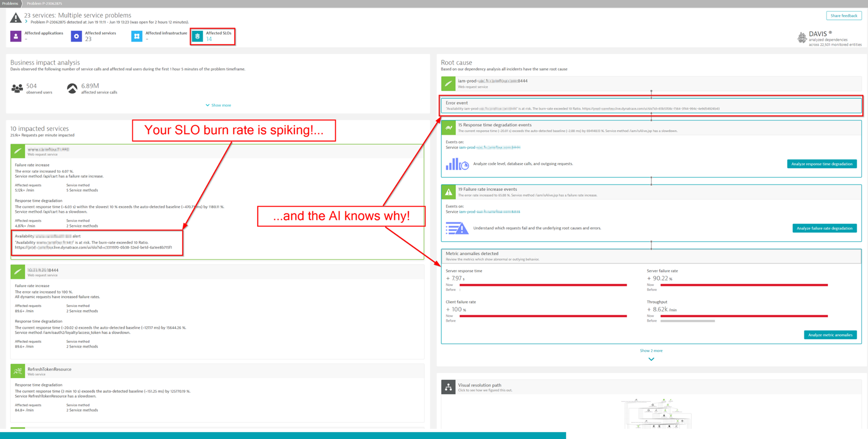Click Analyze failure rate degradation
This screenshot has width=868, height=439.
(825, 228)
